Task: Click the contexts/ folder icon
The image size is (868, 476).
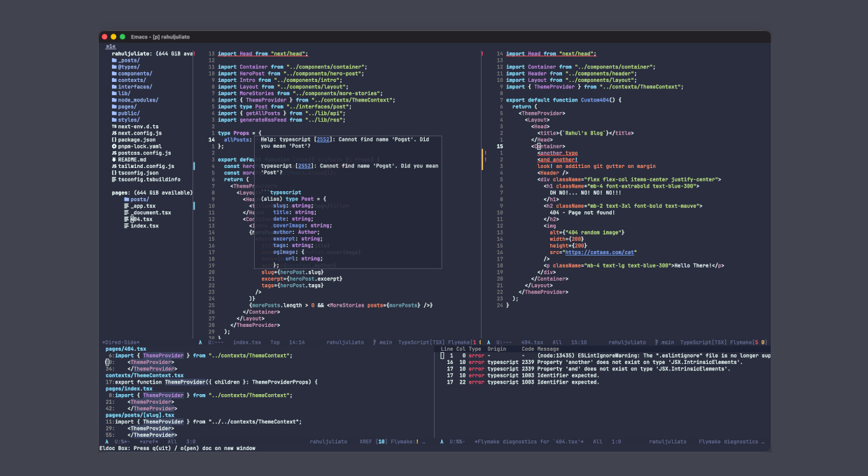Action: click(114, 80)
